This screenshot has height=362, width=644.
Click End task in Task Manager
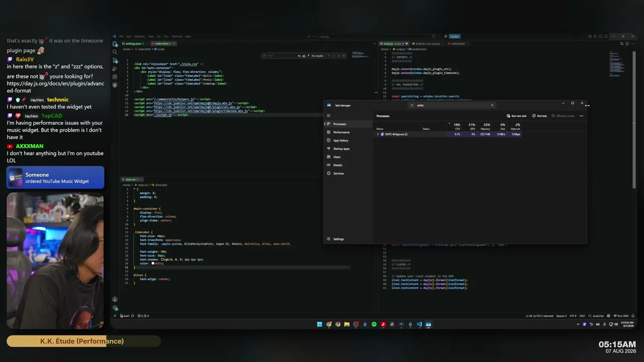(540, 116)
